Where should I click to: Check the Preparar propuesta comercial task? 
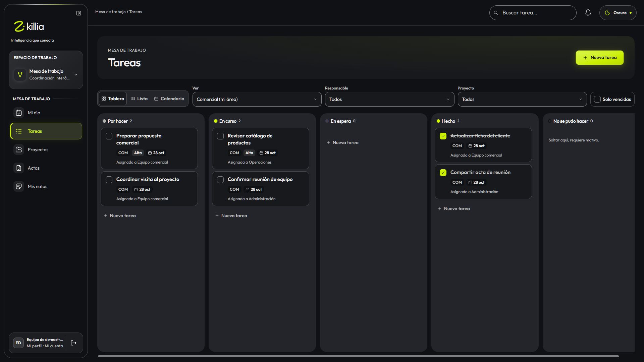pyautogui.click(x=109, y=136)
